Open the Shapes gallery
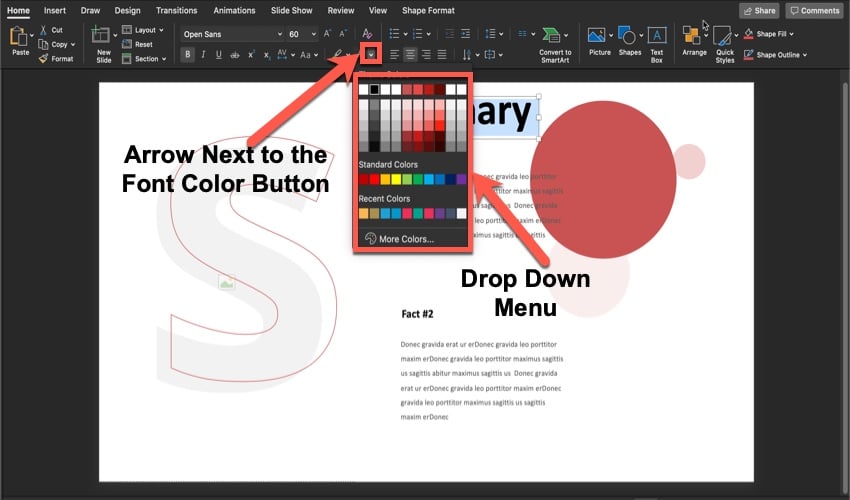Image resolution: width=850 pixels, height=500 pixels. (x=627, y=36)
